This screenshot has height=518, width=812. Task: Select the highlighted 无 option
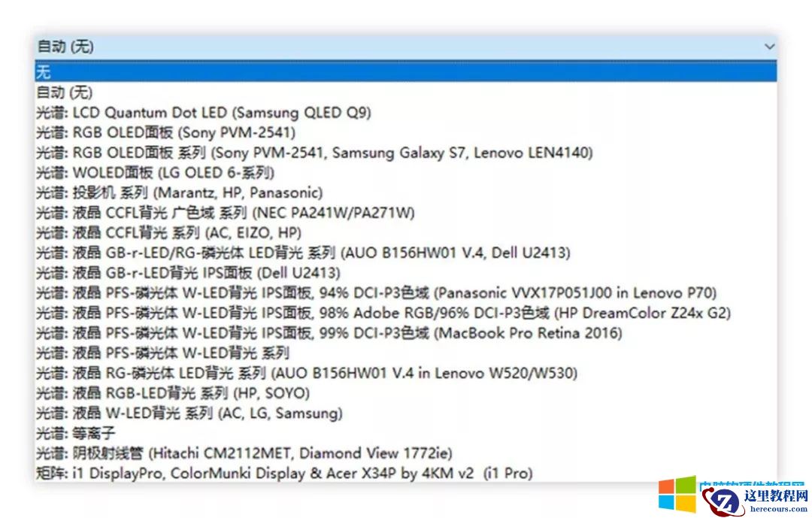tap(406, 71)
